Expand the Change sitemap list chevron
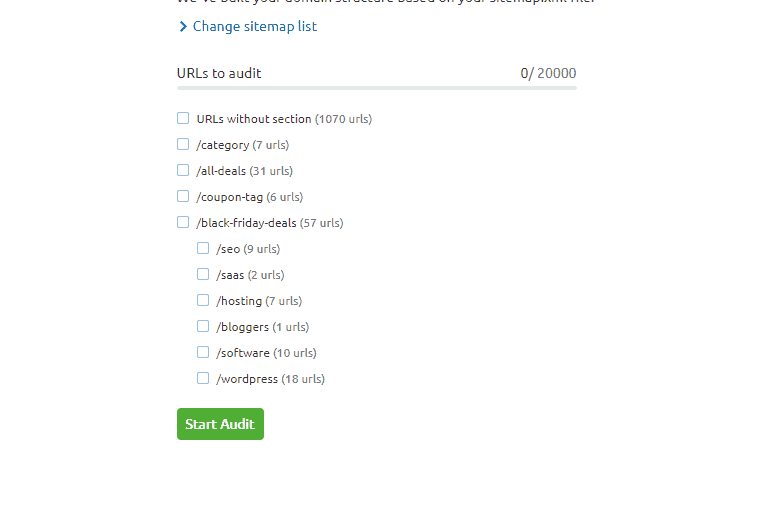 (182, 27)
